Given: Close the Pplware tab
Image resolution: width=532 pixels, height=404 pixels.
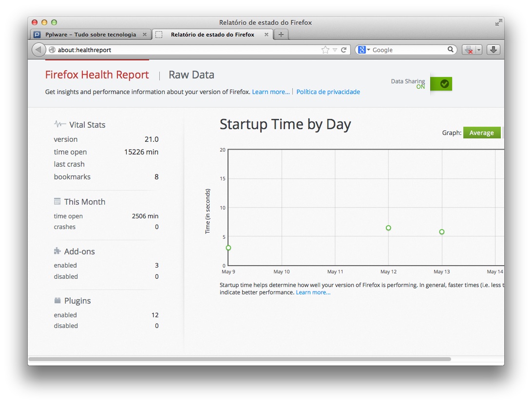Looking at the screenshot, I should point(145,35).
